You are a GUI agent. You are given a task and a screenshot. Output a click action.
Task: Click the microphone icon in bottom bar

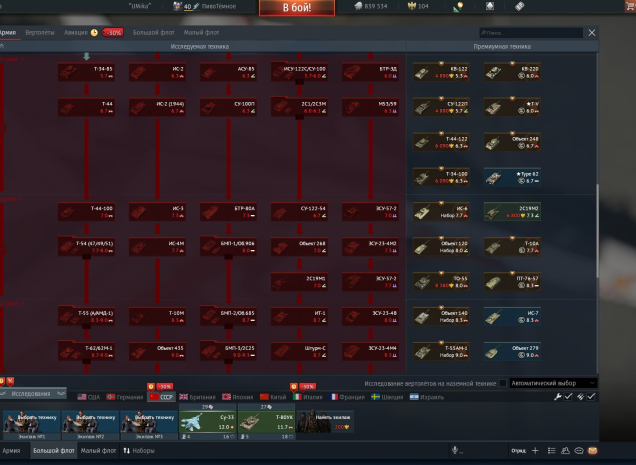455,450
